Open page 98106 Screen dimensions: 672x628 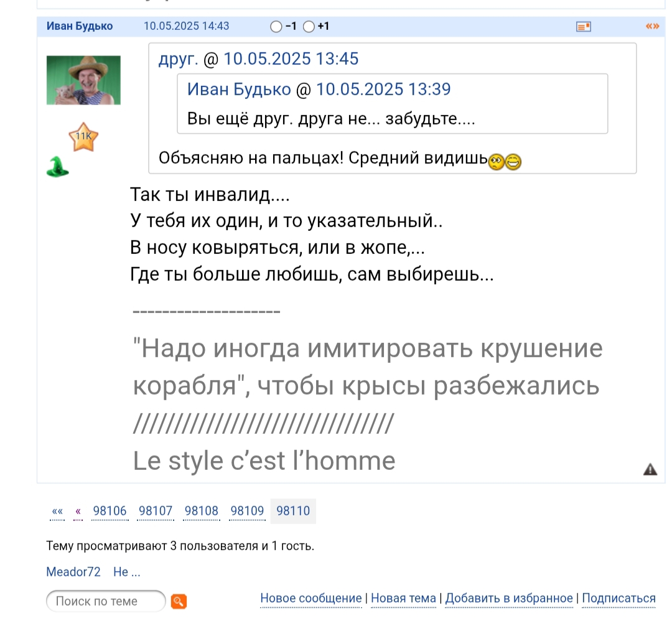(x=110, y=511)
